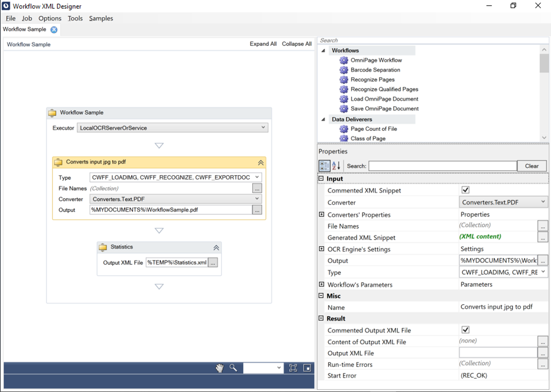Viewport: 551px width, 392px height.
Task: Open the Executor dropdown
Action: [263, 127]
